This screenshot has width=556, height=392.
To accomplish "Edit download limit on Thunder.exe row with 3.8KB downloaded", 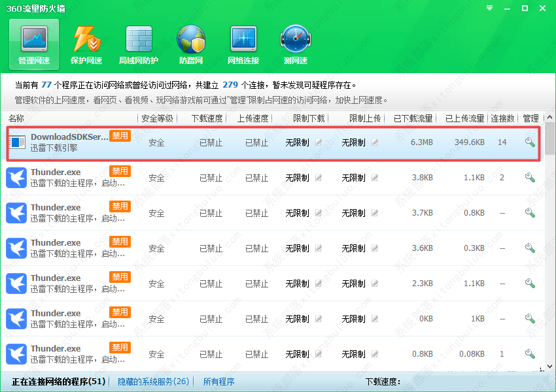I will click(x=319, y=178).
